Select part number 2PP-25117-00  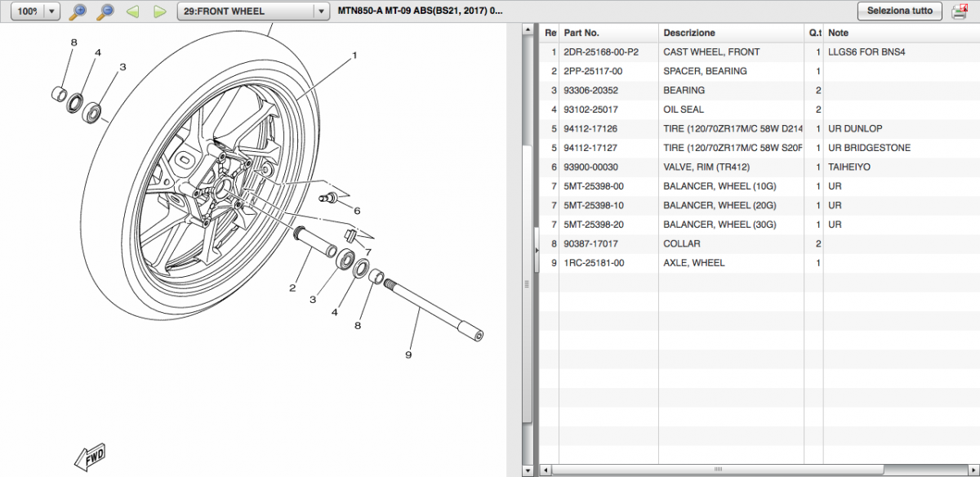tap(593, 71)
